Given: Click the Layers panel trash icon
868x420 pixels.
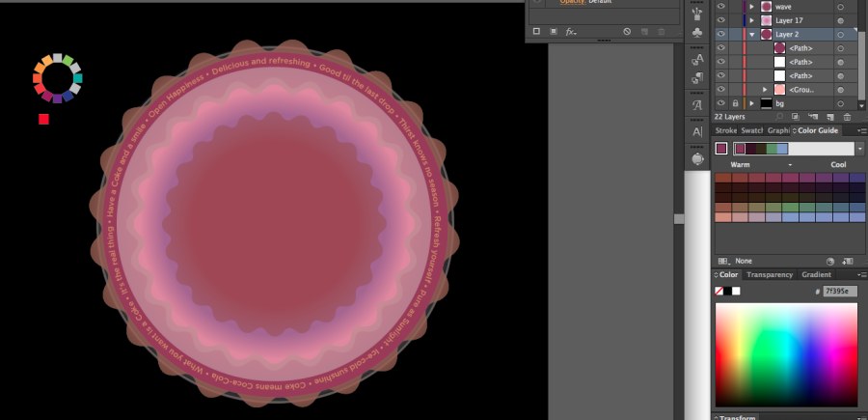Looking at the screenshot, I should point(847,117).
